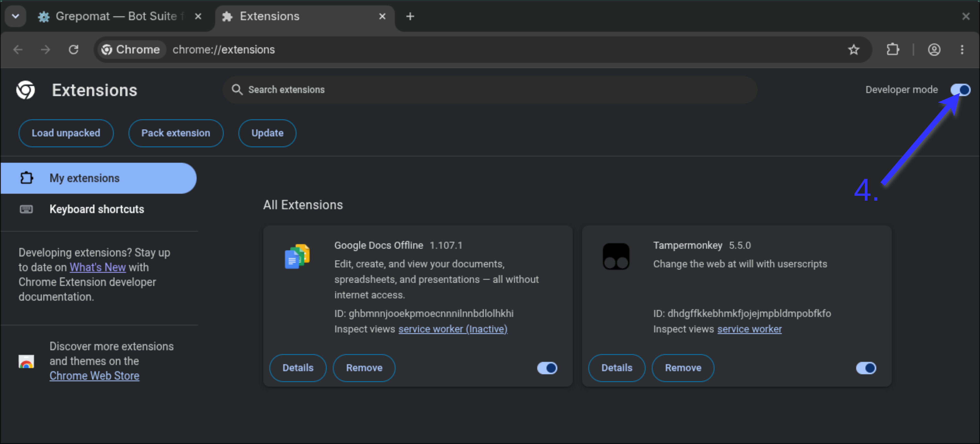Viewport: 980px width, 444px height.
Task: Click the keyboard icon in sidebar
Action: point(26,209)
